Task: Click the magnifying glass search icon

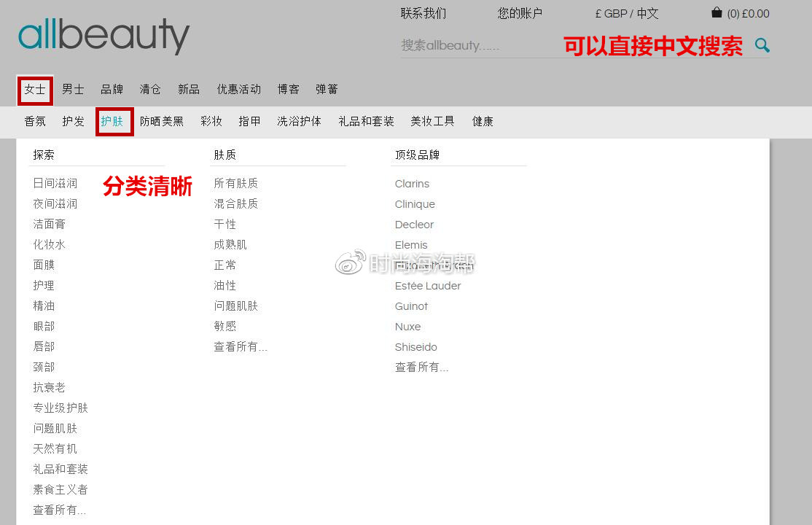Action: (x=762, y=45)
